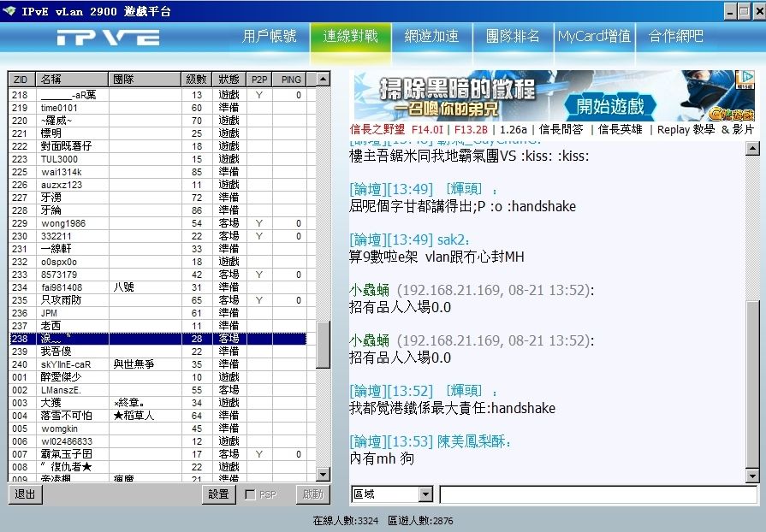Click the chat message input field
Viewport: 766px width, 532px height.
(598, 494)
